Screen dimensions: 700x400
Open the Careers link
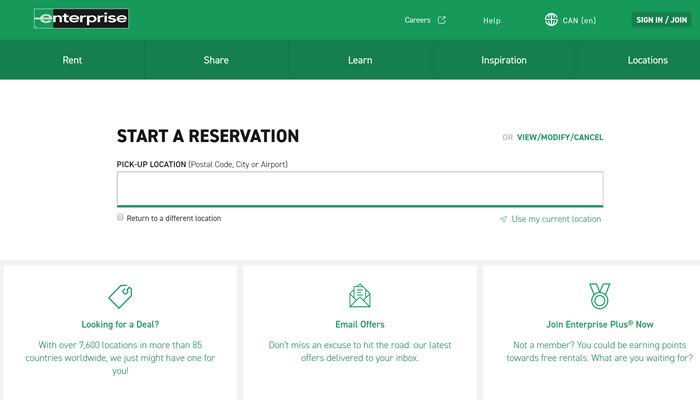[417, 20]
